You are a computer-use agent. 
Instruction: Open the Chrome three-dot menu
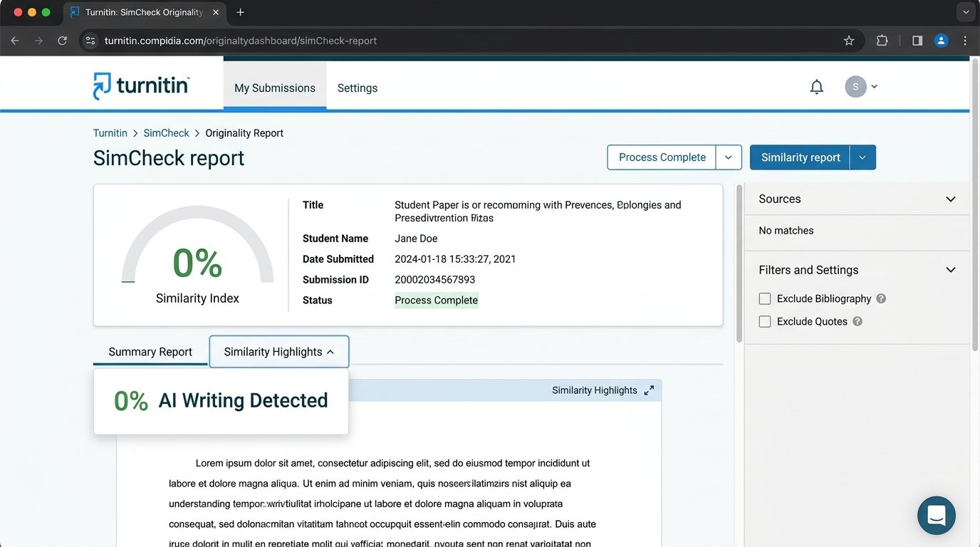pos(965,41)
